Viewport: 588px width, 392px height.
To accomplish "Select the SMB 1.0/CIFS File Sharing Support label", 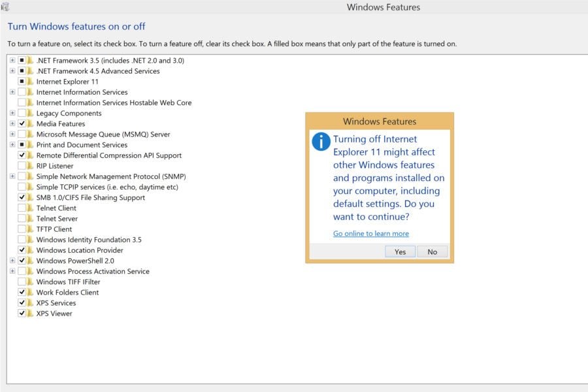I will pyautogui.click(x=90, y=197).
